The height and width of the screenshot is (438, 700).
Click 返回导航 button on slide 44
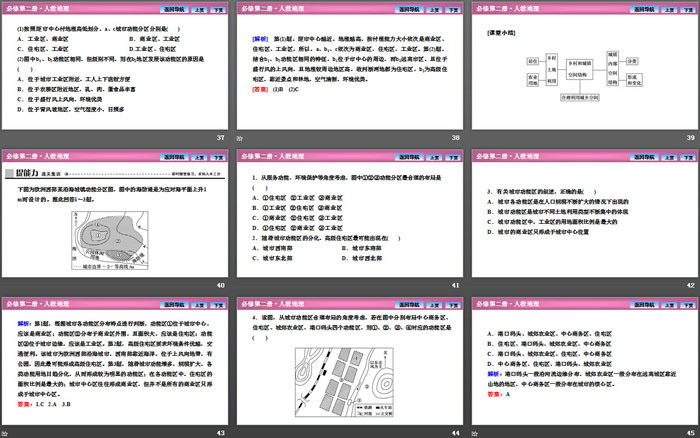pyautogui.click(x=409, y=305)
